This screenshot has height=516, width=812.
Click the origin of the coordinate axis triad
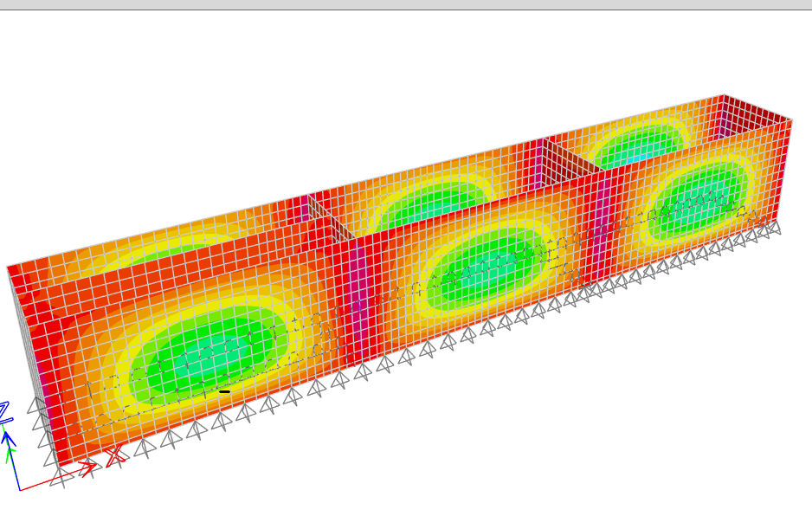19,490
